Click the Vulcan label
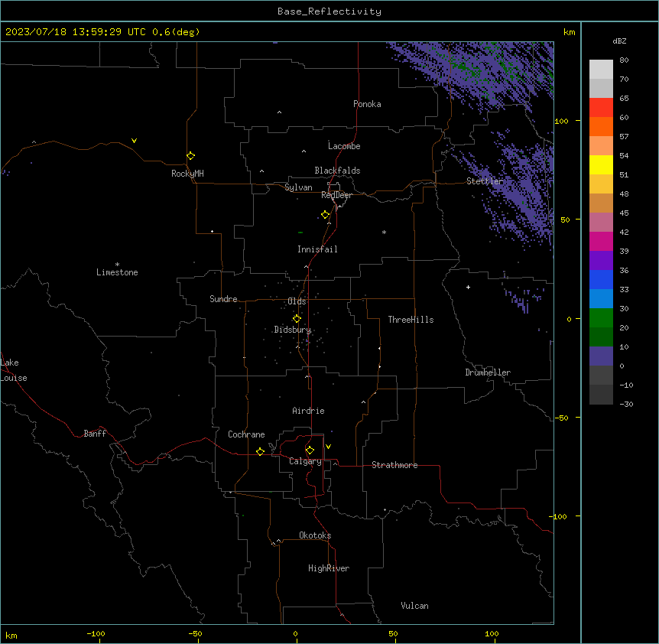The image size is (659, 644). click(x=415, y=606)
